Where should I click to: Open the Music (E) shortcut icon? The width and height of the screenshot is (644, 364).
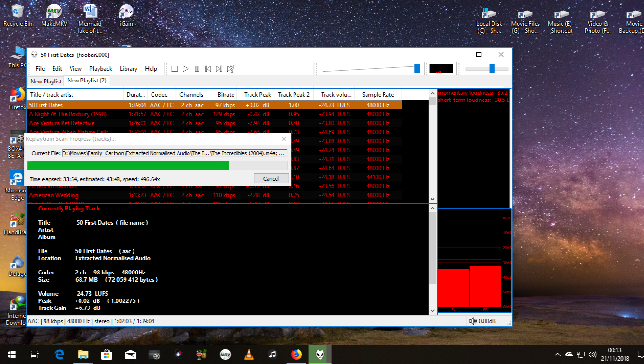(562, 20)
